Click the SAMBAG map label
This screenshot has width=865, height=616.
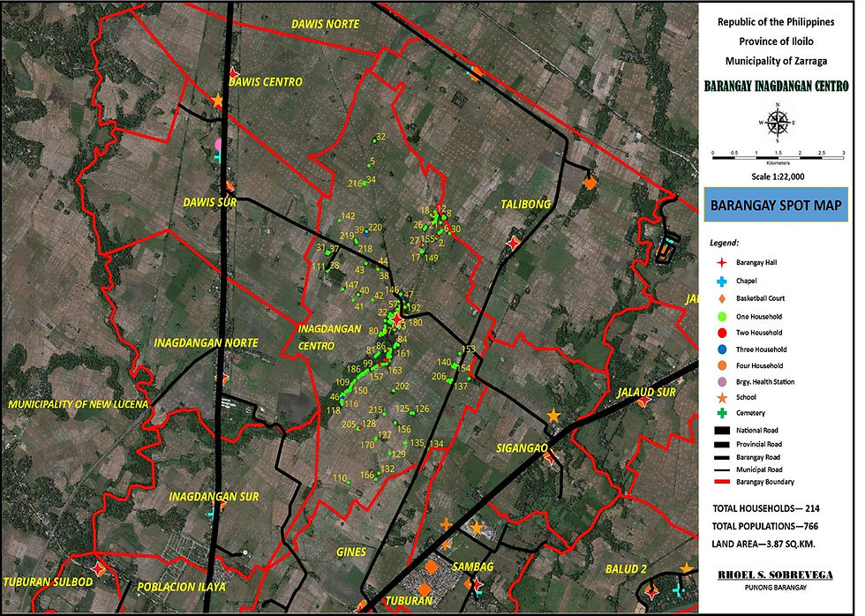pyautogui.click(x=471, y=567)
